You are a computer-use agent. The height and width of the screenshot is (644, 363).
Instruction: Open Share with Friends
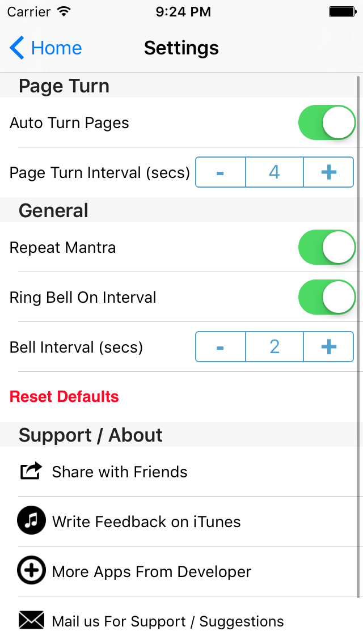(x=120, y=472)
